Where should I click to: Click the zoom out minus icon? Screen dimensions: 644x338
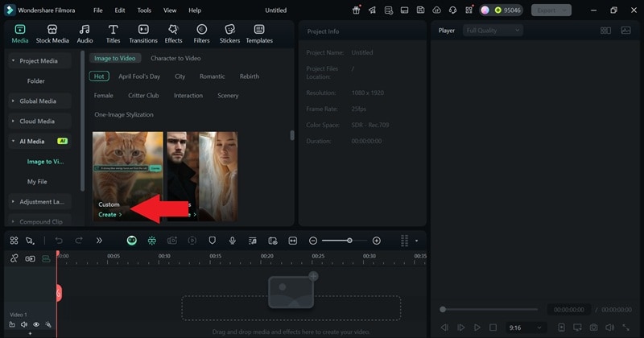pos(313,241)
